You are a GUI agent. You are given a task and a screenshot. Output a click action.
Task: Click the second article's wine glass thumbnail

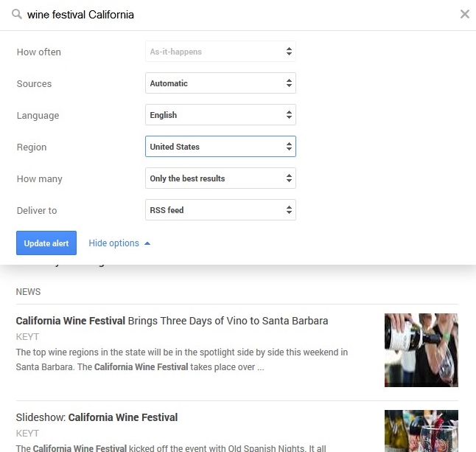[x=421, y=431]
